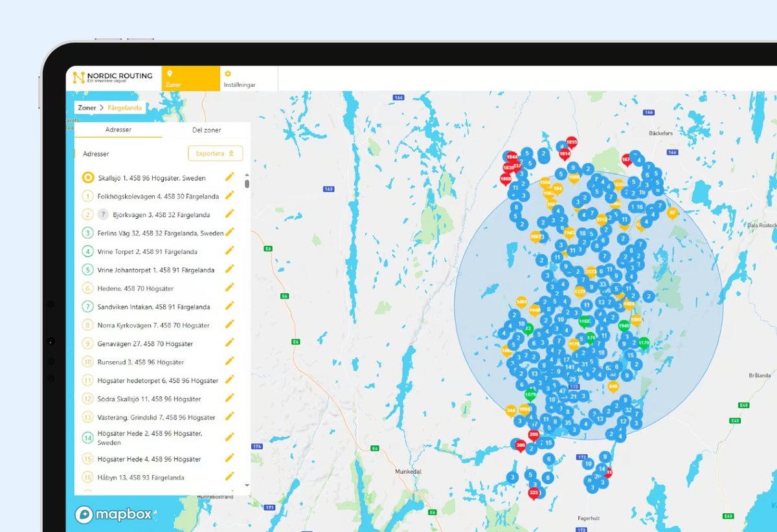The height and width of the screenshot is (532, 777).
Task: Select address 'Folkhögskolevägen 4, 458 30 Färgelanda'
Action: [158, 196]
